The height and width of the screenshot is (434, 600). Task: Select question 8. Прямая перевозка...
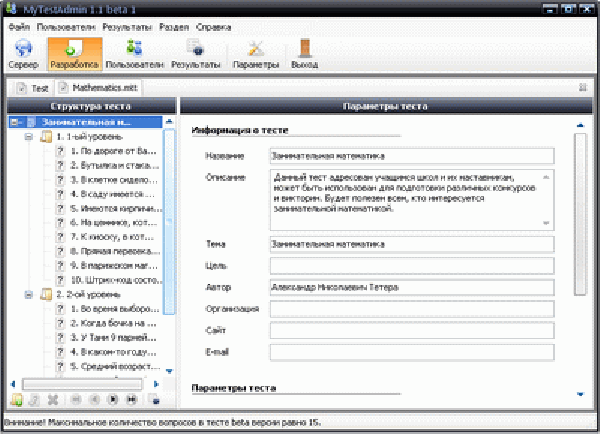tap(115, 251)
